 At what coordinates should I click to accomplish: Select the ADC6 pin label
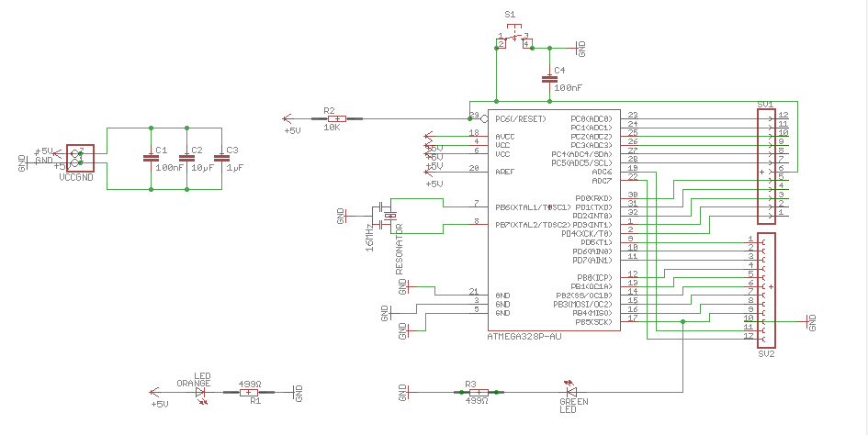click(x=602, y=173)
